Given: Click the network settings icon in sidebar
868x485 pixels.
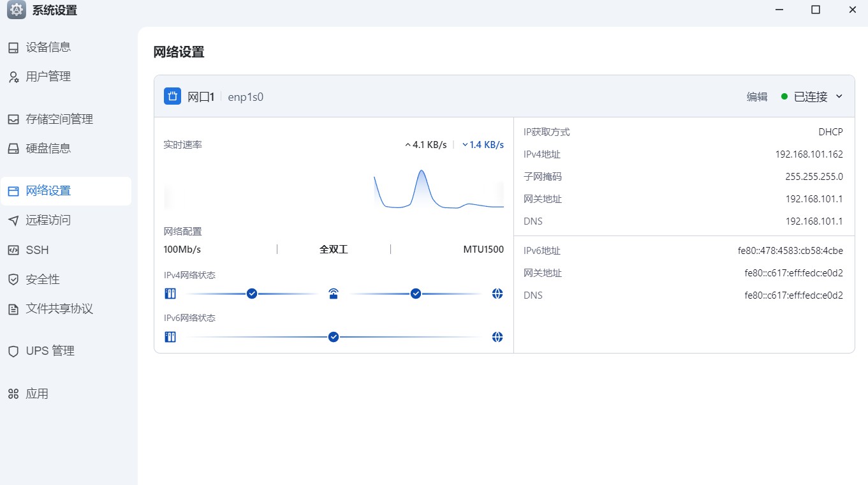Looking at the screenshot, I should tap(13, 191).
